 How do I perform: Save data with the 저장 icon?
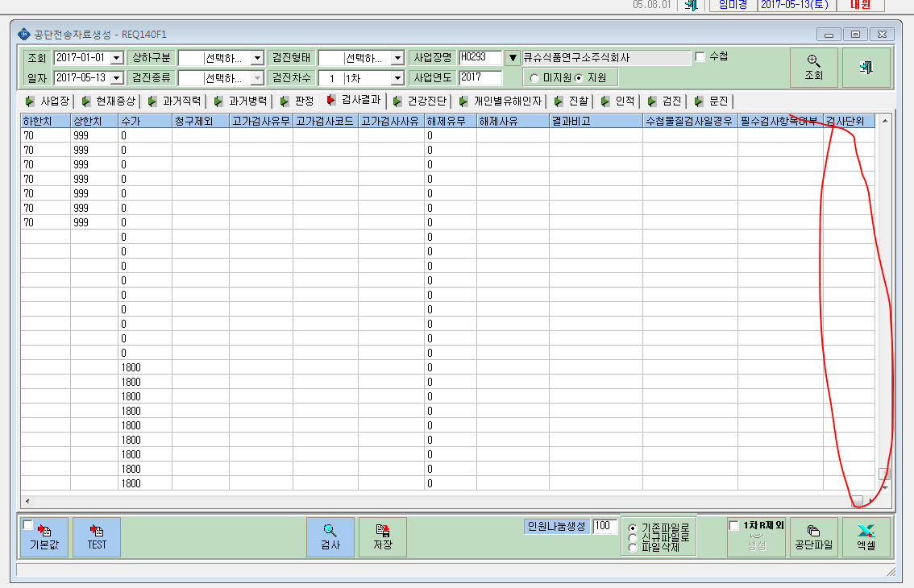(x=383, y=536)
